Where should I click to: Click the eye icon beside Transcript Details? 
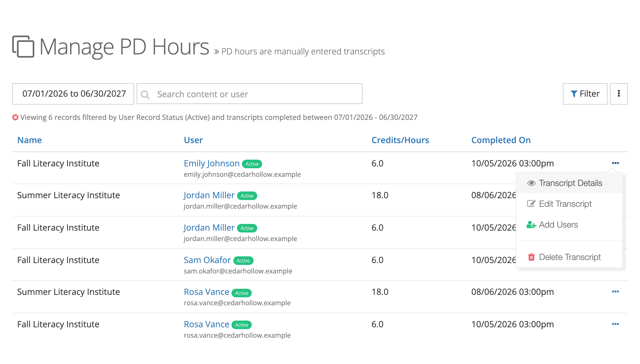click(531, 183)
